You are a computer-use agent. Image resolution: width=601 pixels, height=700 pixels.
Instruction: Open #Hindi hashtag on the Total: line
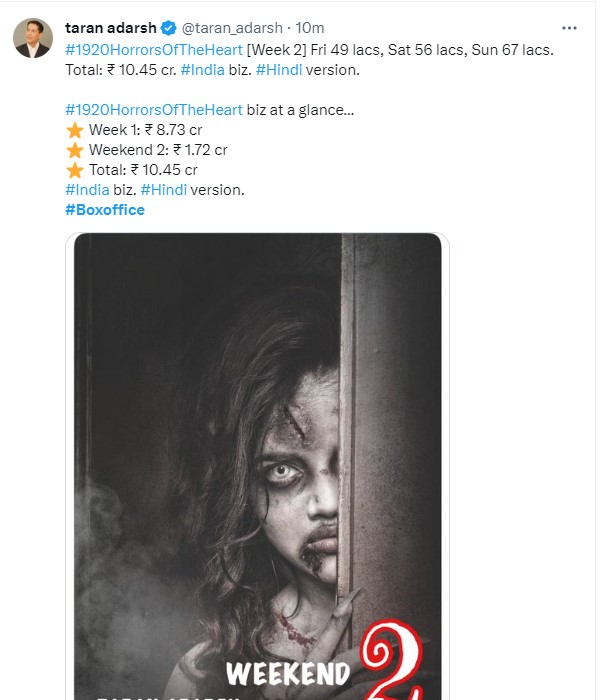pyautogui.click(x=279, y=70)
